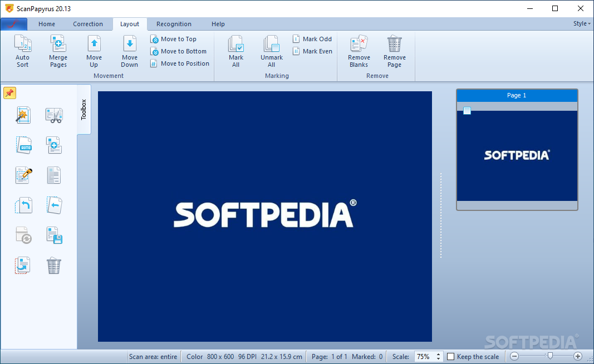
Task: Click the ScanPapyrus icon in the title bar
Action: pos(9,8)
